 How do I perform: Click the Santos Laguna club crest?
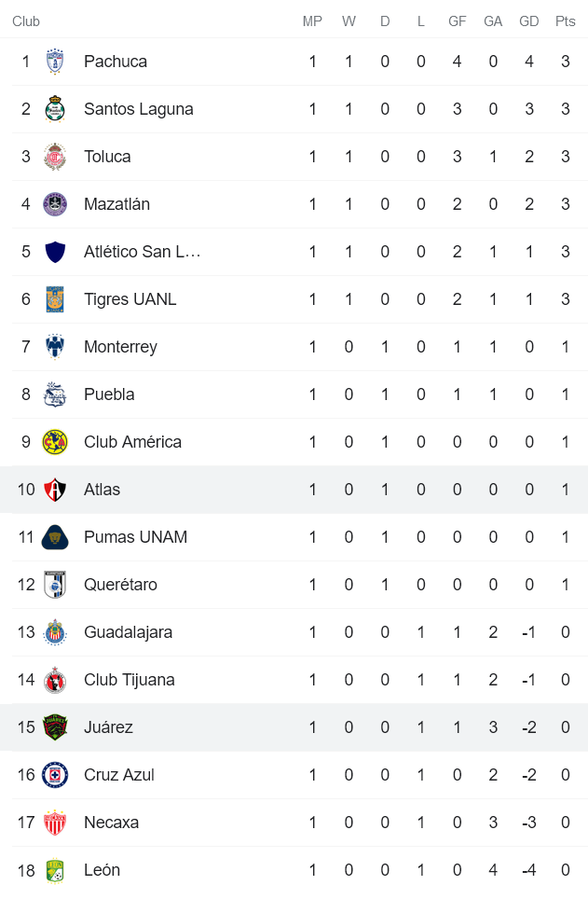[56, 108]
